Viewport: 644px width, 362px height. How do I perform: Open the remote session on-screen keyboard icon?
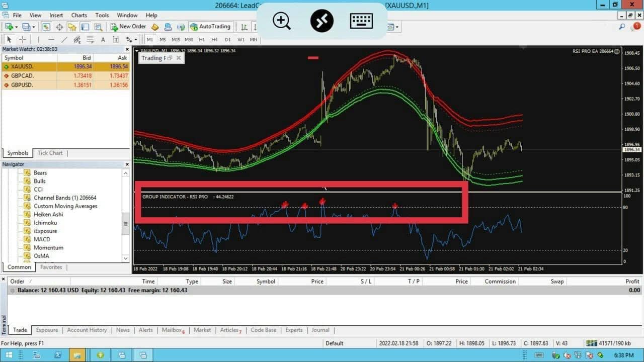click(x=361, y=21)
